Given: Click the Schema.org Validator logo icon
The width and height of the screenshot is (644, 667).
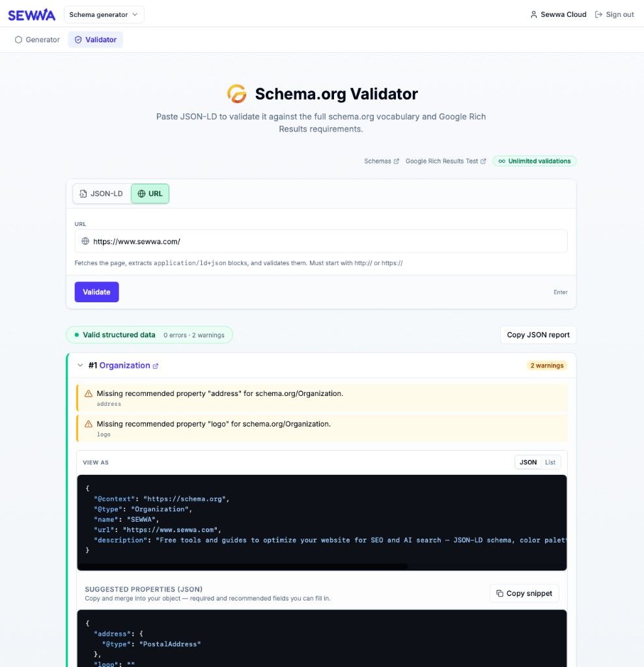Looking at the screenshot, I should pos(237,93).
